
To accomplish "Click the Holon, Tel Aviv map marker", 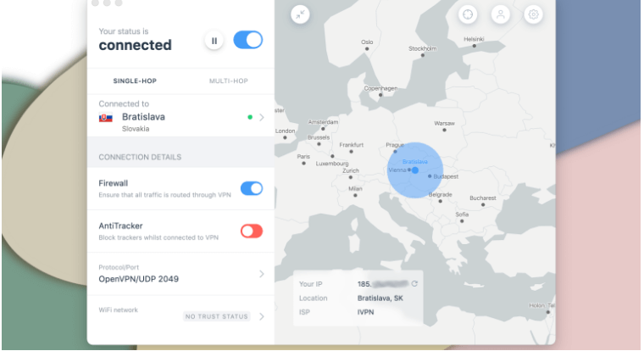I will tap(548, 312).
